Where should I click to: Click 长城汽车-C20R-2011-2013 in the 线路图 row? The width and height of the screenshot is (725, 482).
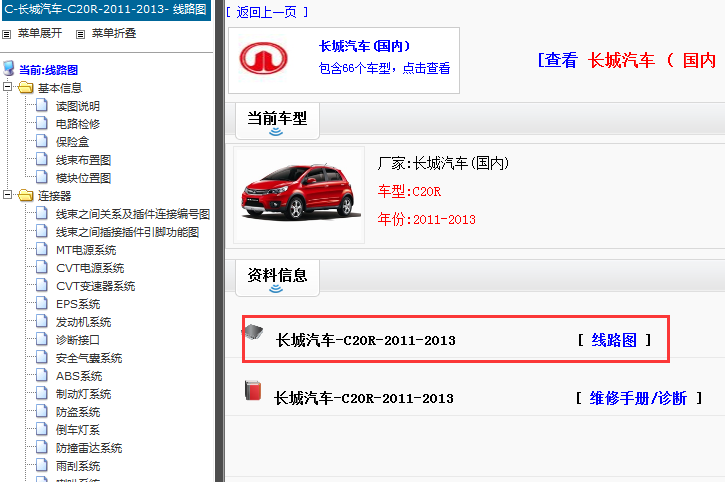pyautogui.click(x=365, y=340)
